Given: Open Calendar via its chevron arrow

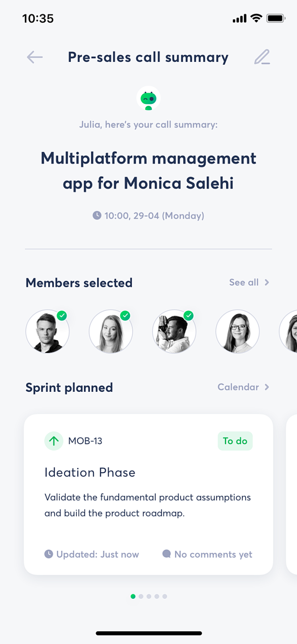Looking at the screenshot, I should point(267,387).
